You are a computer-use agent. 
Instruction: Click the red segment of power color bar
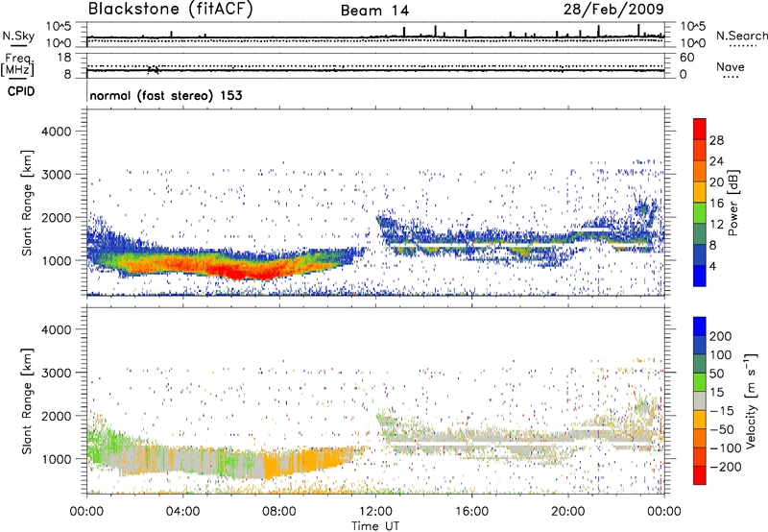pyautogui.click(x=700, y=129)
